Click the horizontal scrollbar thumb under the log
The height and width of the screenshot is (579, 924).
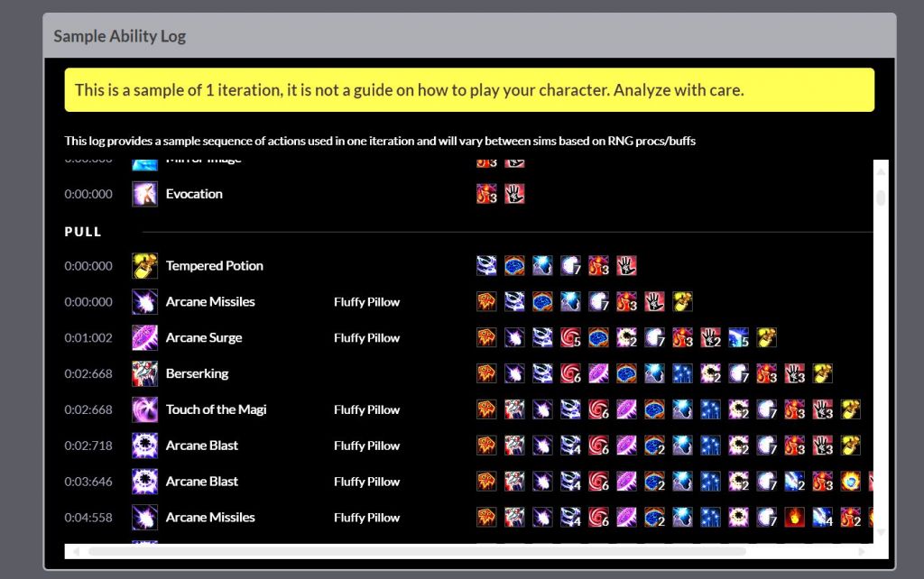[417, 551]
